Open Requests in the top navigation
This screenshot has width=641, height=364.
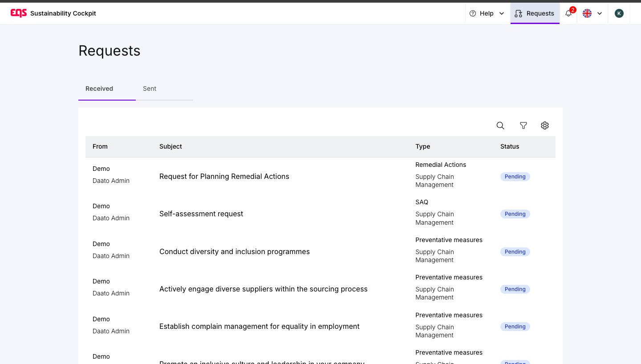535,13
